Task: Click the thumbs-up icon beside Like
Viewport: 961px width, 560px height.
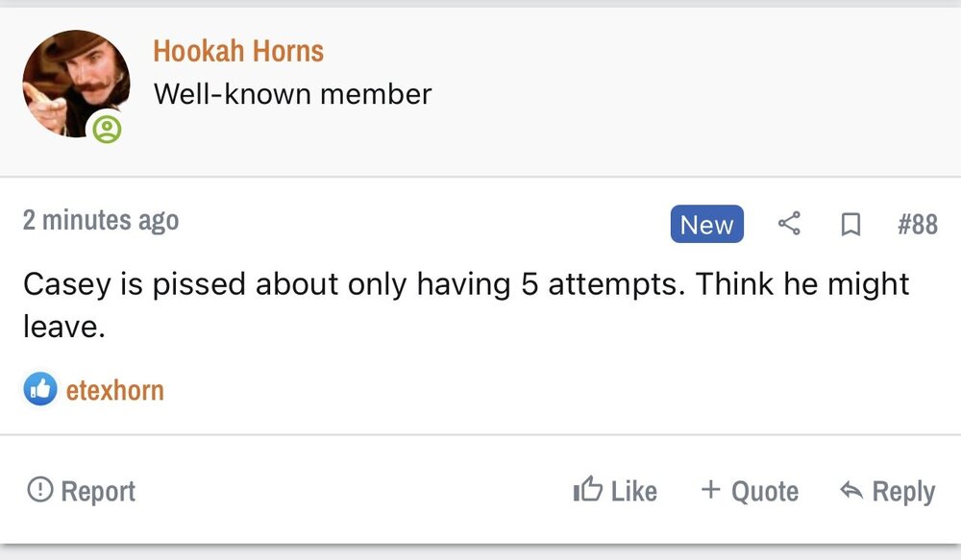Action: (x=587, y=491)
